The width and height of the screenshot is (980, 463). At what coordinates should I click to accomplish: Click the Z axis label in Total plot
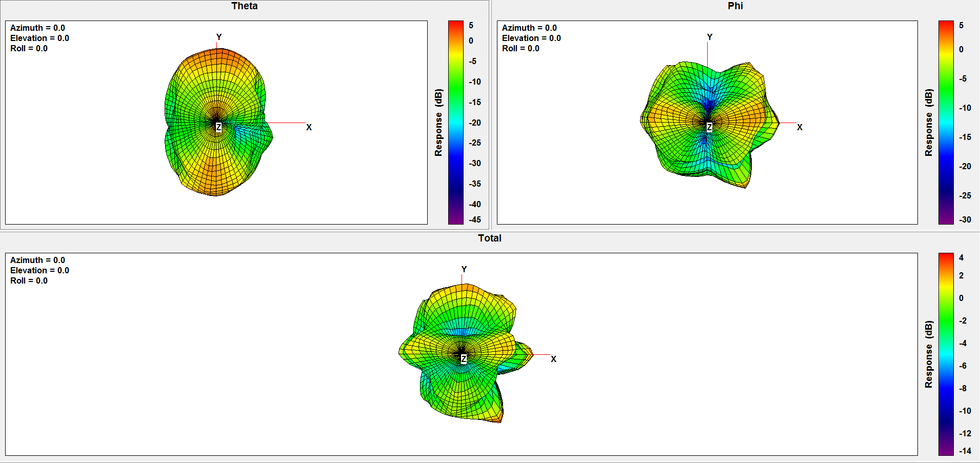(x=464, y=359)
